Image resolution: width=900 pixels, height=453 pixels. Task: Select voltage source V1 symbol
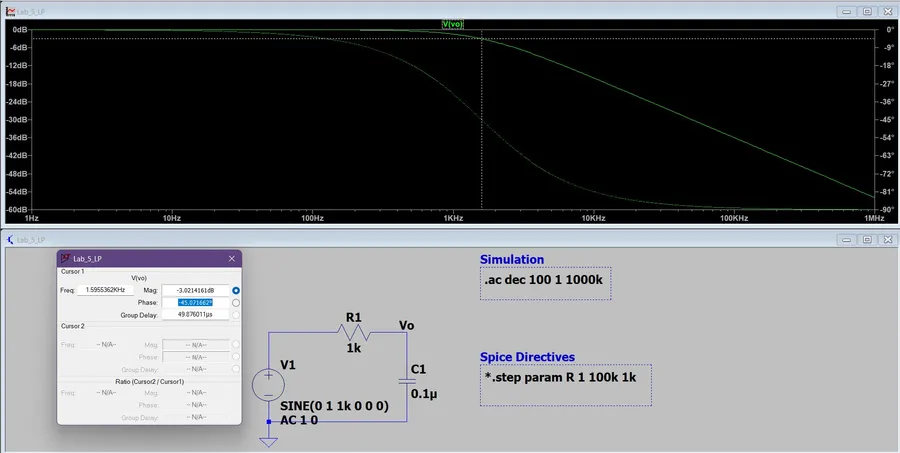tap(268, 385)
